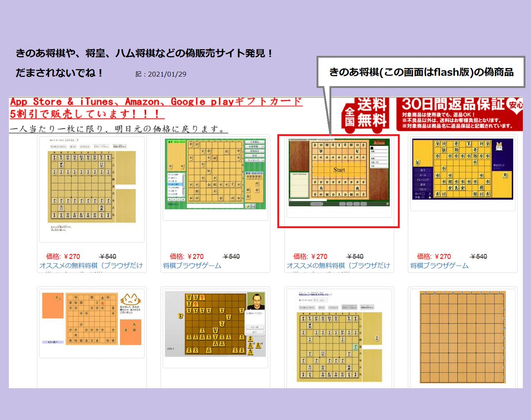Open 将棋ブラウザゲーム link under the green shogi thumbnail

[x=192, y=266]
